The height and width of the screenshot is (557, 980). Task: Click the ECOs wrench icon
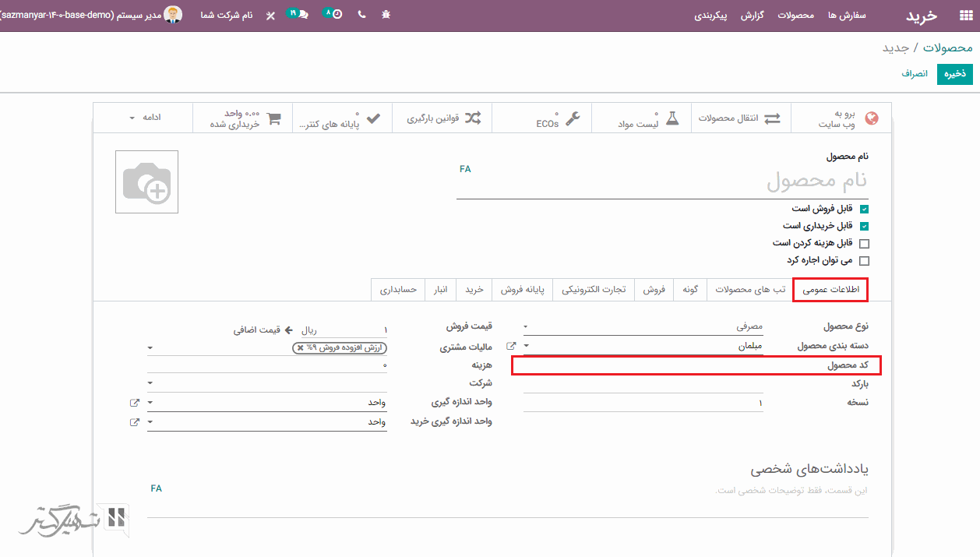pos(572,118)
